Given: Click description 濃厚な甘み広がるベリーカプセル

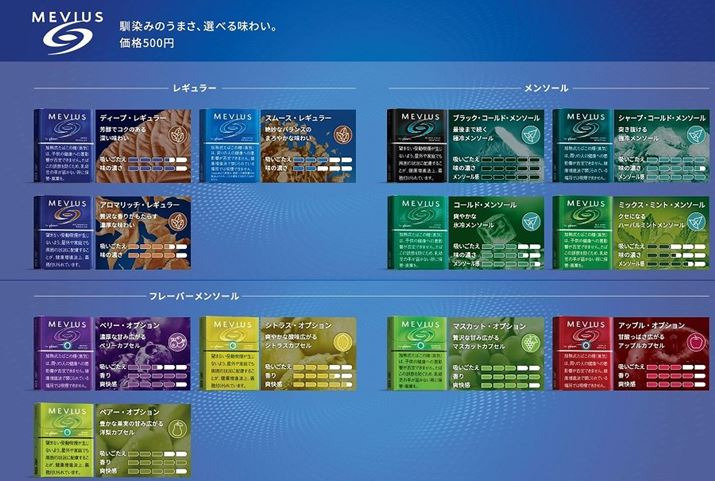Looking at the screenshot, I should point(123,341).
